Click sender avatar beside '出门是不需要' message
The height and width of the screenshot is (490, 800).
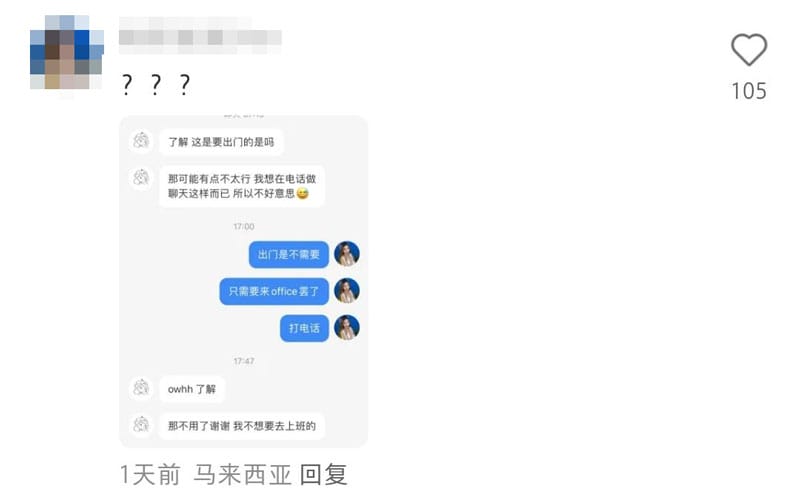347,254
